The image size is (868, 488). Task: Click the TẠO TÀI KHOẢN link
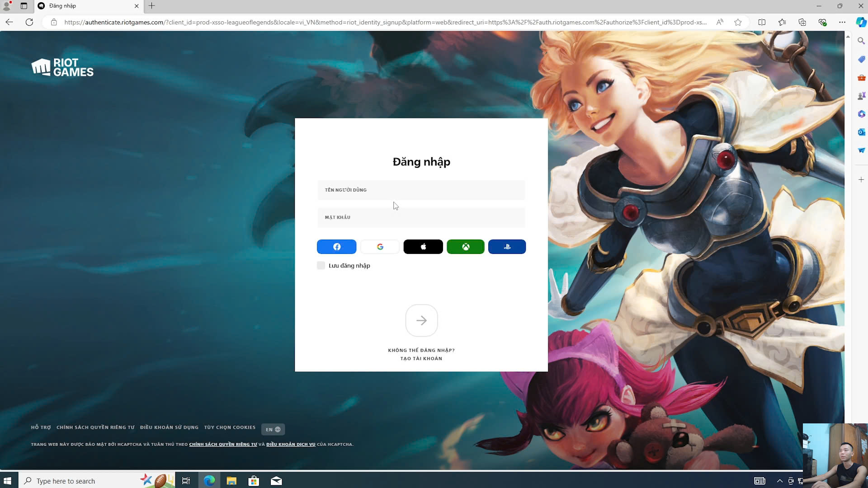pos(421,358)
